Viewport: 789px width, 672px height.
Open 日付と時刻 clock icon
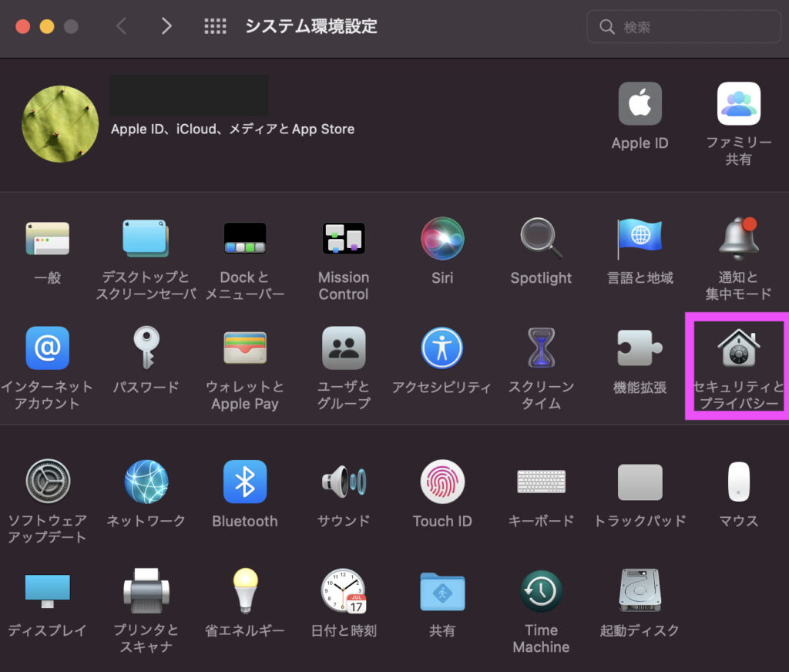344,590
